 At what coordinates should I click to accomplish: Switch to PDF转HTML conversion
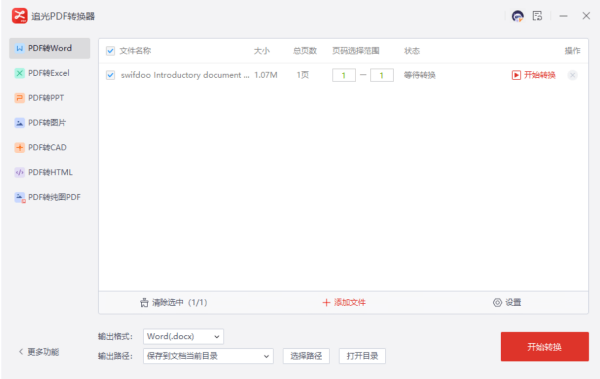click(49, 172)
